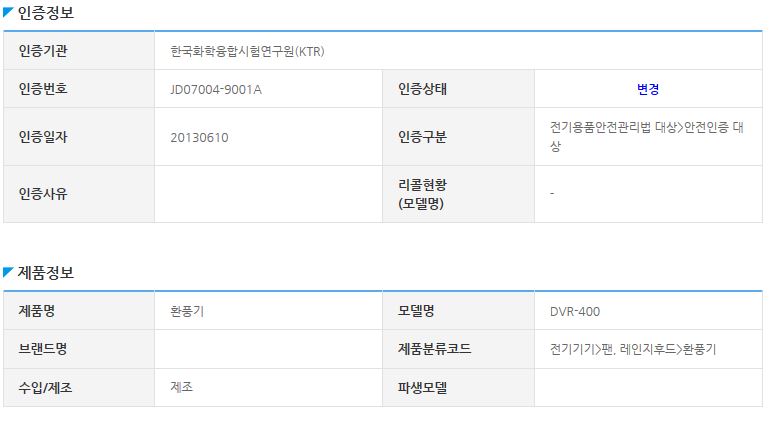
Task: Click the blue triangle icon beside 제품정보
Action: pyautogui.click(x=8, y=272)
